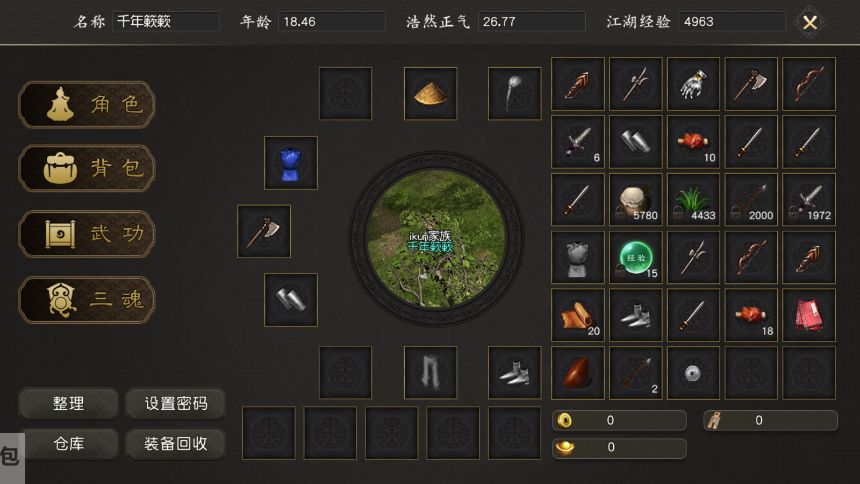The image size is (860, 484).
Task: Select the bamboo straw hat equipment slot
Action: click(431, 93)
